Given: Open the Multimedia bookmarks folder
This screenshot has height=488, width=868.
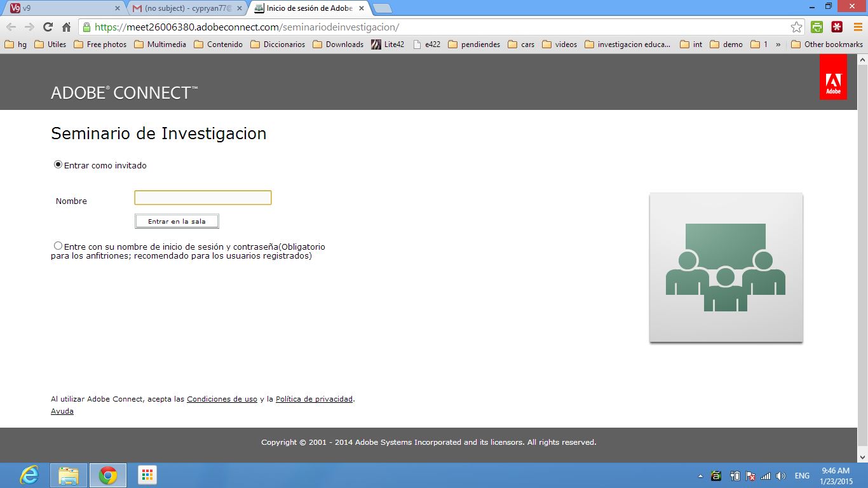Looking at the screenshot, I should 160,44.
